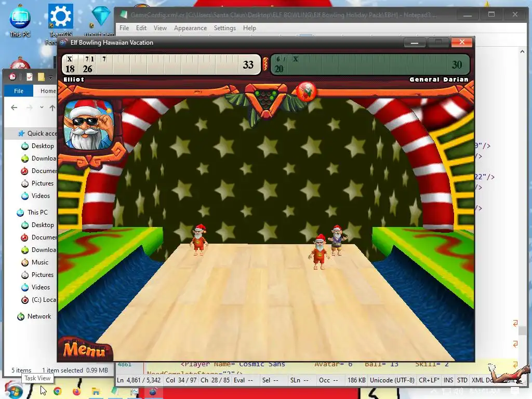532x399 pixels.
Task: Click CR+LF line ending in status bar
Action: point(429,380)
